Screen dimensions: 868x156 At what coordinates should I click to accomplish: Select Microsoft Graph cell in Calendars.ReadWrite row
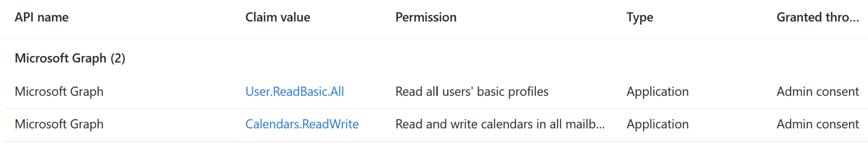click(59, 124)
